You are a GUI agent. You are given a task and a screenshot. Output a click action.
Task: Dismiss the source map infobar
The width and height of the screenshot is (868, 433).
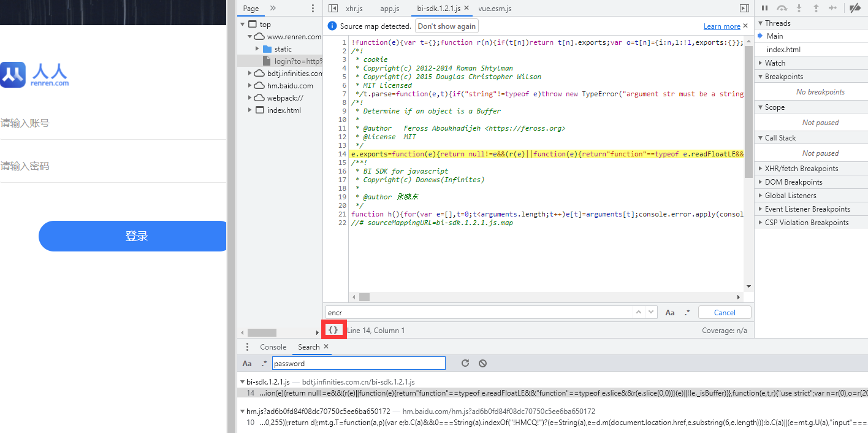point(745,26)
